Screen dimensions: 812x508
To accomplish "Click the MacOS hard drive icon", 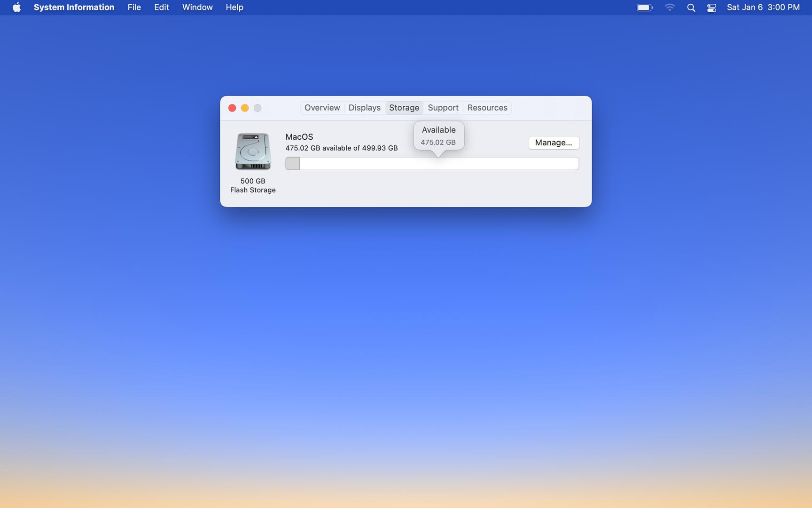I will click(253, 151).
